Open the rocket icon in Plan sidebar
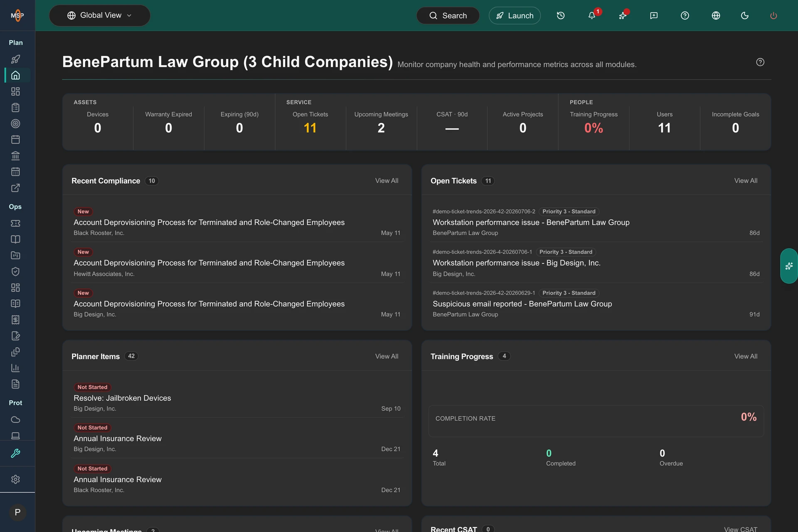The width and height of the screenshot is (798, 532). [x=15, y=59]
